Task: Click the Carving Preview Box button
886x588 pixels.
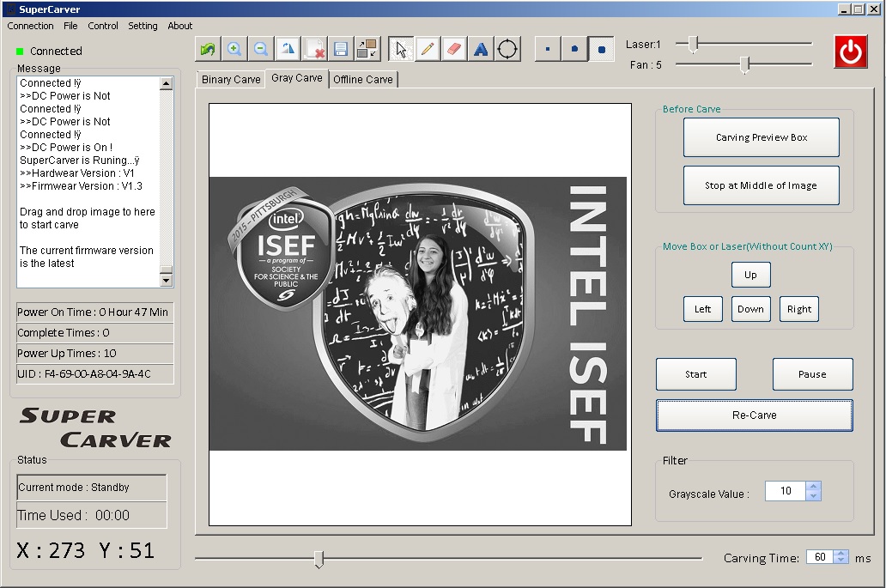Action: coord(762,137)
